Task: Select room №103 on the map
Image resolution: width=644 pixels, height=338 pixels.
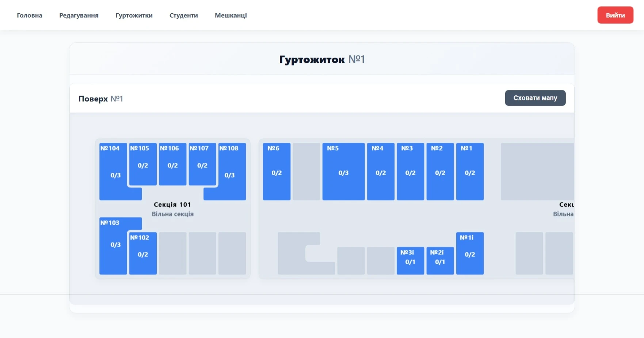Action: [113, 246]
